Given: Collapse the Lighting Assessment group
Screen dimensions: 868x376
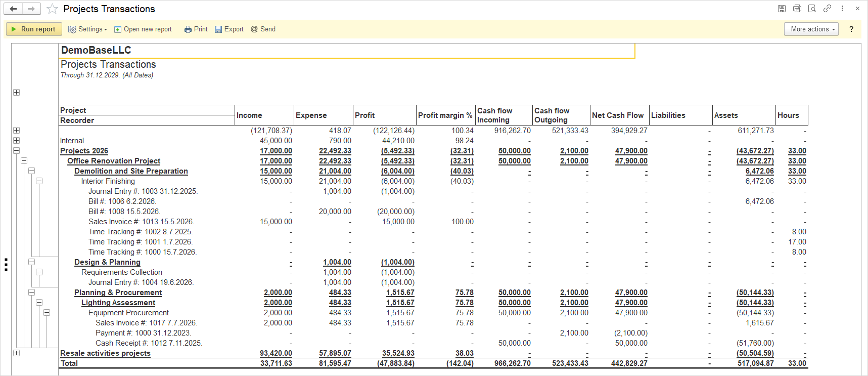Looking at the screenshot, I should coord(39,303).
